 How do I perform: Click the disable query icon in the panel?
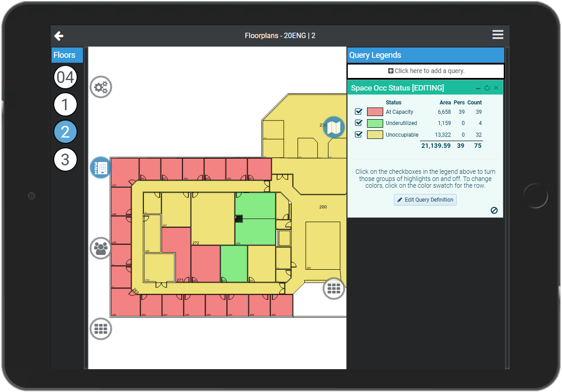[494, 210]
